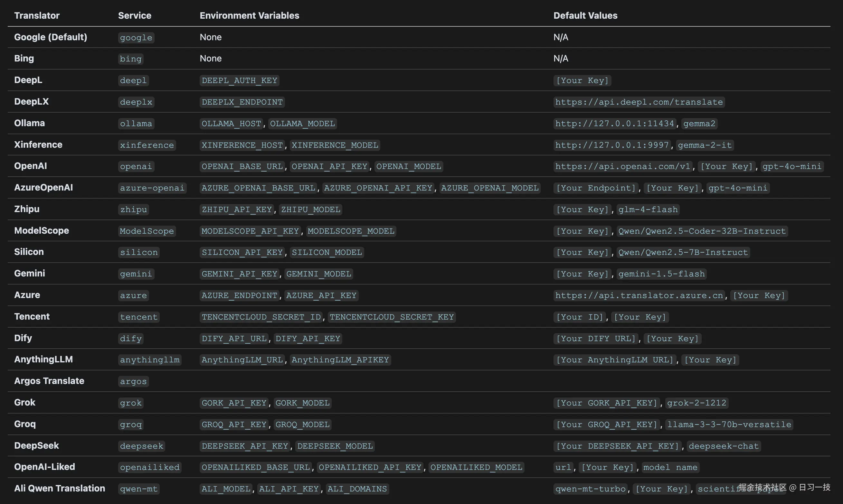The image size is (843, 504).
Task: Select the "MODELSCOPE_MODEL" variable
Action: tap(351, 231)
